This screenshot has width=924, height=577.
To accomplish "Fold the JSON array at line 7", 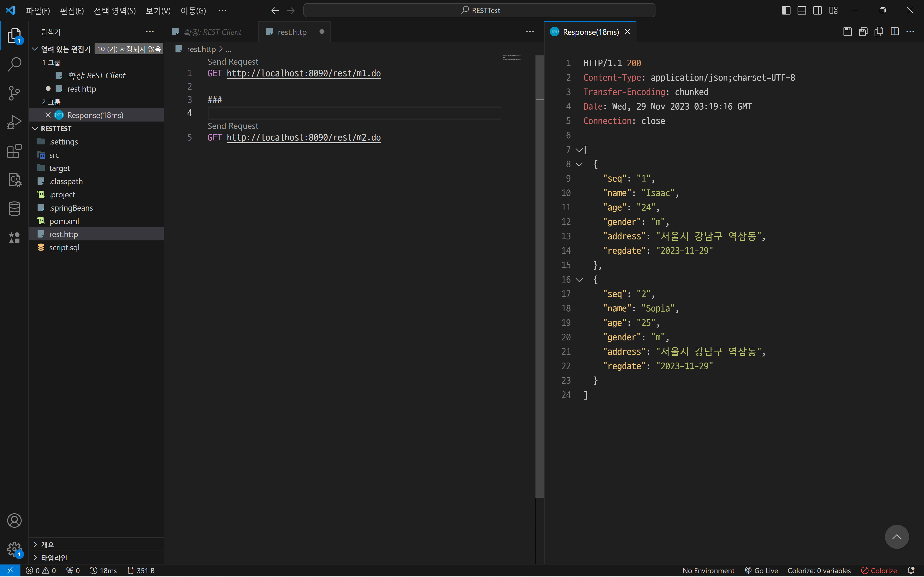I will pos(579,150).
